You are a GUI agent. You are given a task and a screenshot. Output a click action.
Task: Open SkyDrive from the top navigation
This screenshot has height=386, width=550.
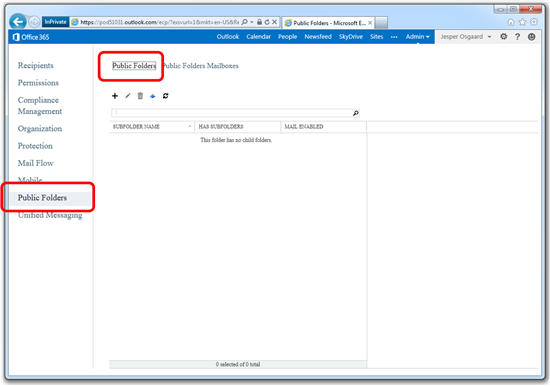[x=351, y=36]
